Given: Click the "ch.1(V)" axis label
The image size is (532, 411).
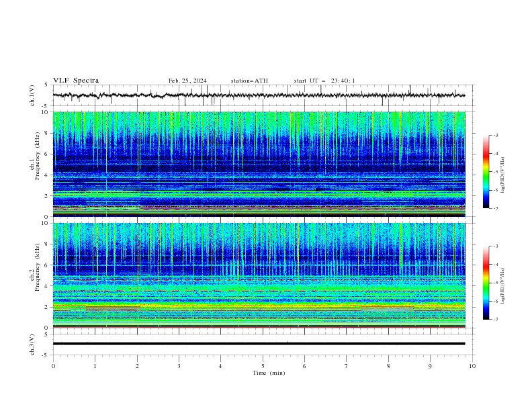Looking at the screenshot, I should 32,95.
